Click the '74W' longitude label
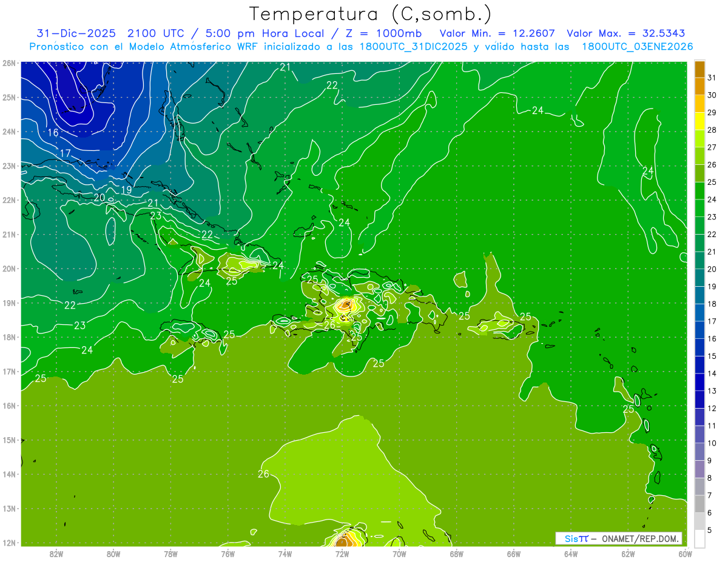 [x=285, y=554]
